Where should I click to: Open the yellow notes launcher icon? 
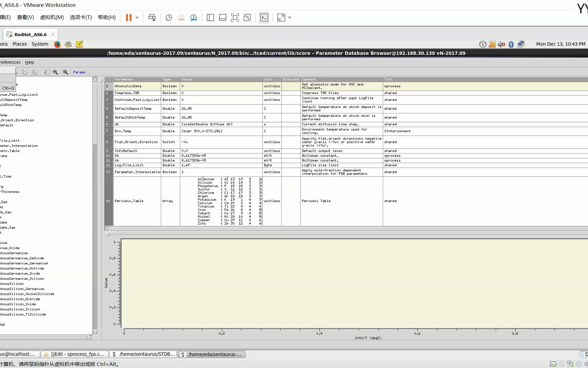[x=79, y=44]
